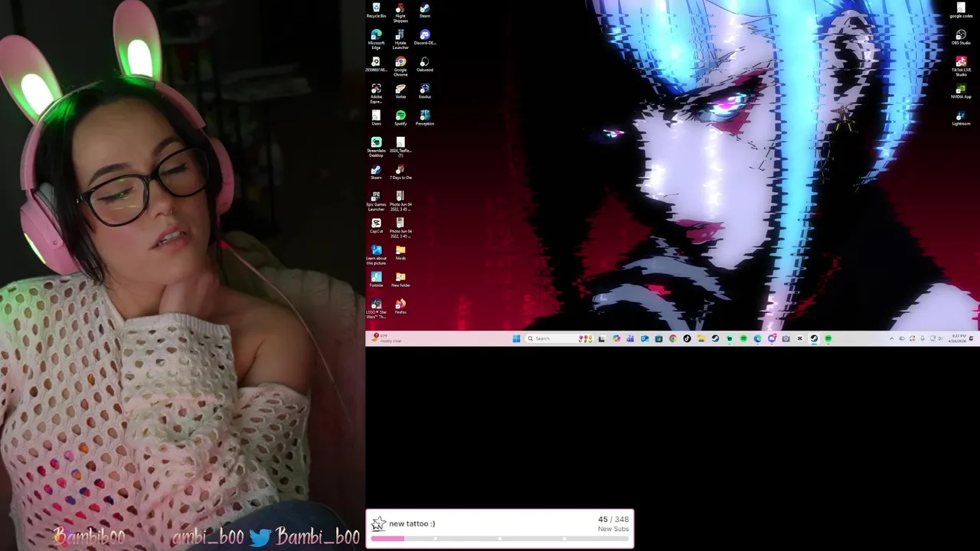Launch OBS Studio desktop shortcut
Screen dimensions: 980x551
961,37
